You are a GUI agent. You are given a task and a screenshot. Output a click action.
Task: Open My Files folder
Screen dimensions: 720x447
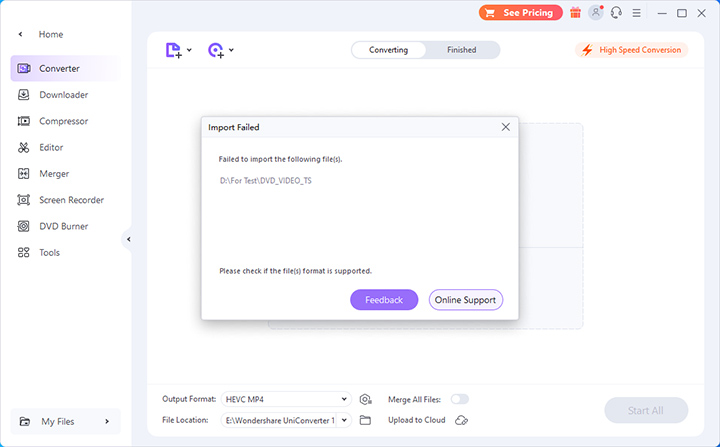[66, 421]
